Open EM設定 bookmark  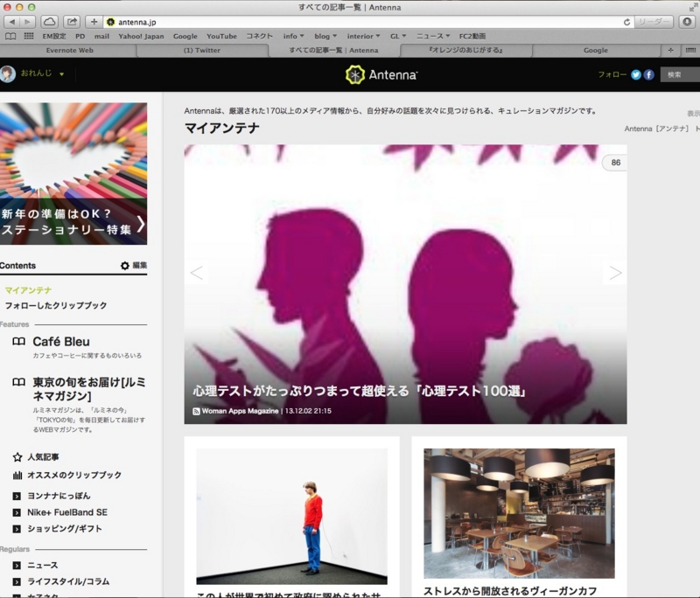pos(54,36)
